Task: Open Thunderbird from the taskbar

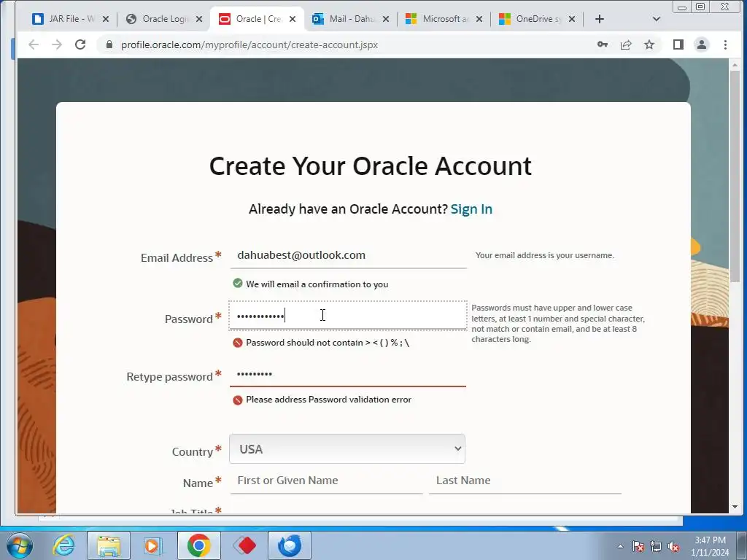Action: point(290,545)
